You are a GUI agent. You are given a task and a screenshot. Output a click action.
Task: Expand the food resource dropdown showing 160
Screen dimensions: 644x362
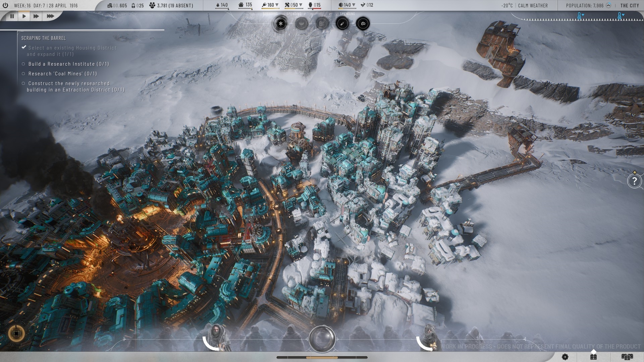[x=277, y=5]
